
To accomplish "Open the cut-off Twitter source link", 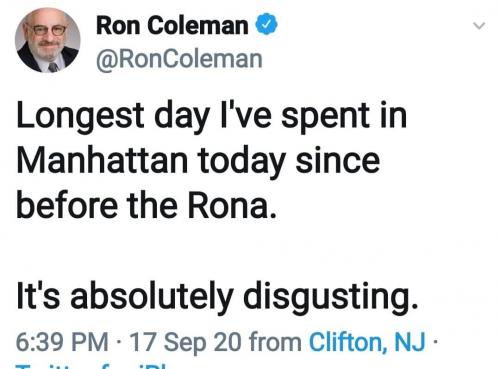I will pos(93,366).
